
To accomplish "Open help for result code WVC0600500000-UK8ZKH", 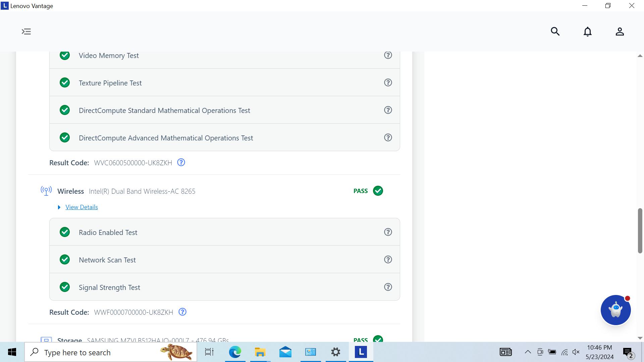I will 181,163.
